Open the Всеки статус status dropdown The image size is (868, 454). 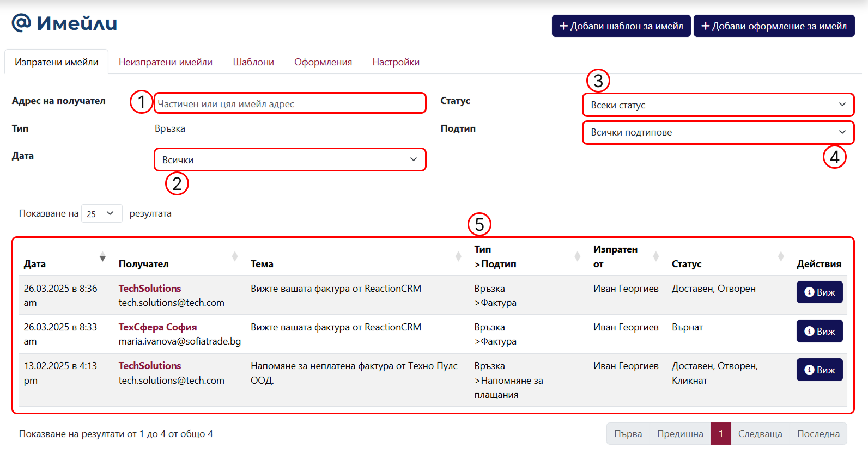pyautogui.click(x=718, y=105)
